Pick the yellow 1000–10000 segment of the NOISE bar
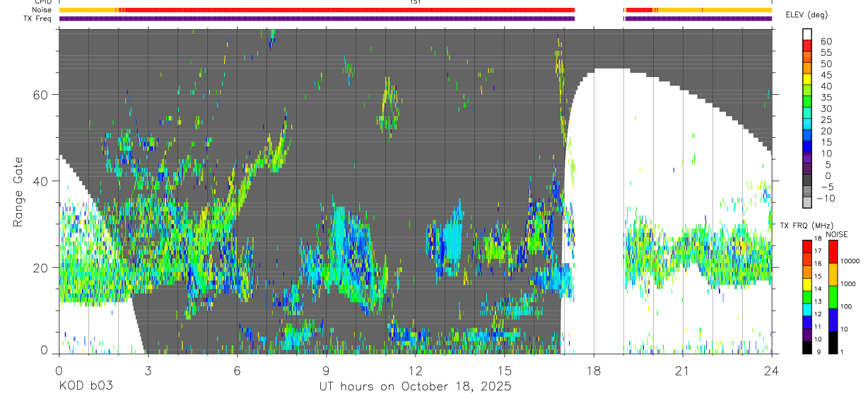 (833, 274)
